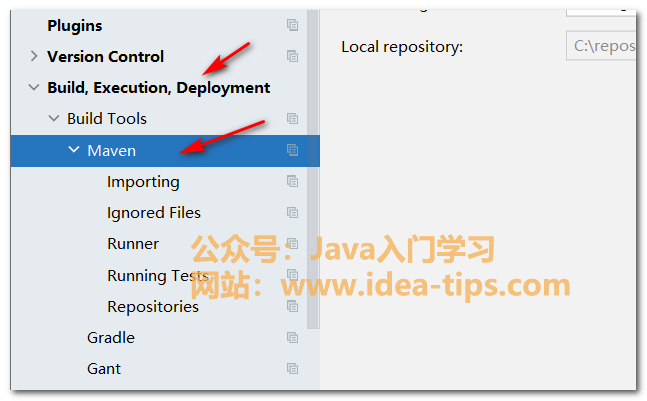Click the project-level icon beside Gant
The height and width of the screenshot is (401, 647).
292,369
